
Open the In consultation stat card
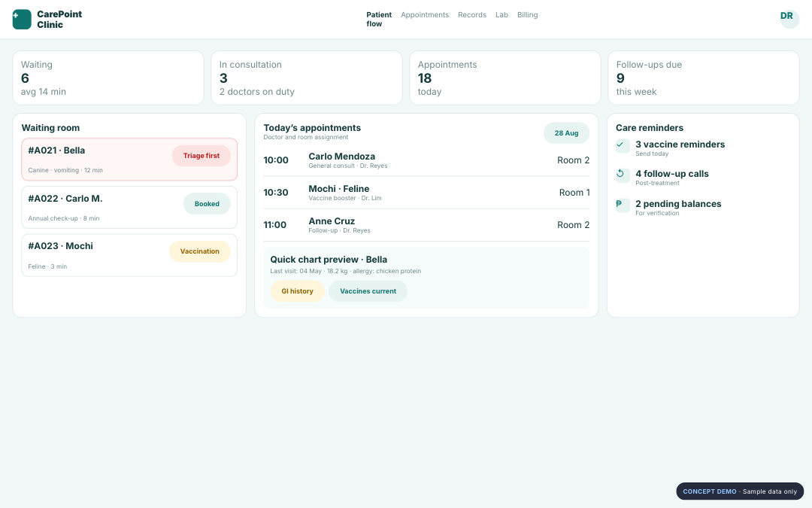307,78
